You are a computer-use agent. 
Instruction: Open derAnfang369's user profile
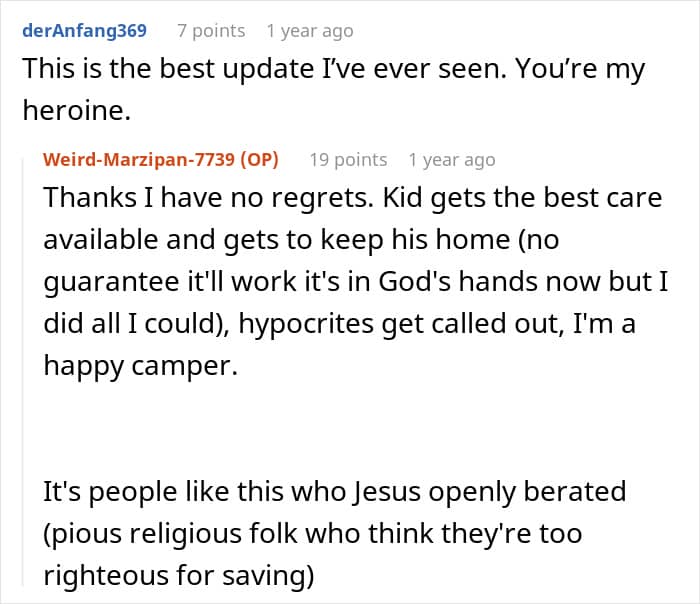84,31
